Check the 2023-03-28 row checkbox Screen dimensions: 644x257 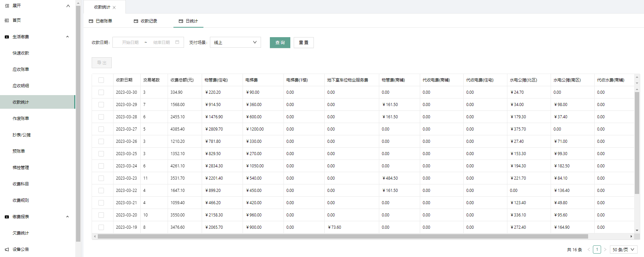click(x=101, y=117)
